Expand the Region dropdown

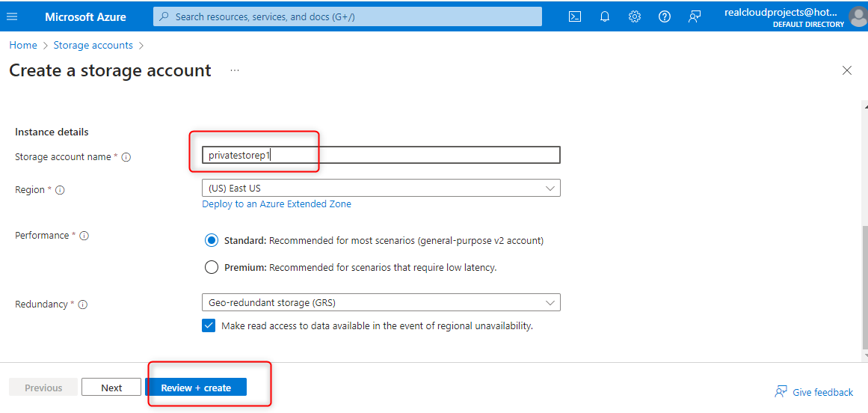click(381, 189)
